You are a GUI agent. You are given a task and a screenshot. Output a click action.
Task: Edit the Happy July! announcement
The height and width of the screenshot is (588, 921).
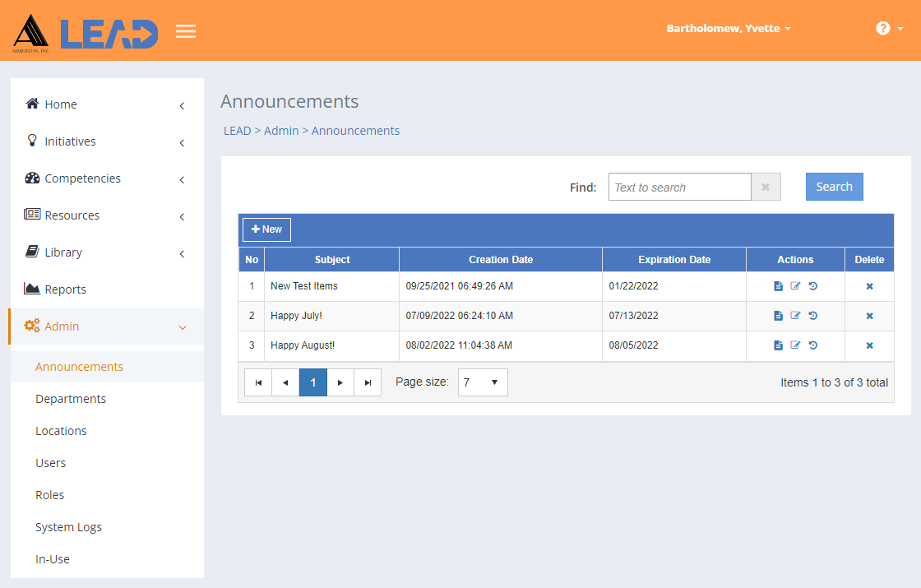pos(795,316)
